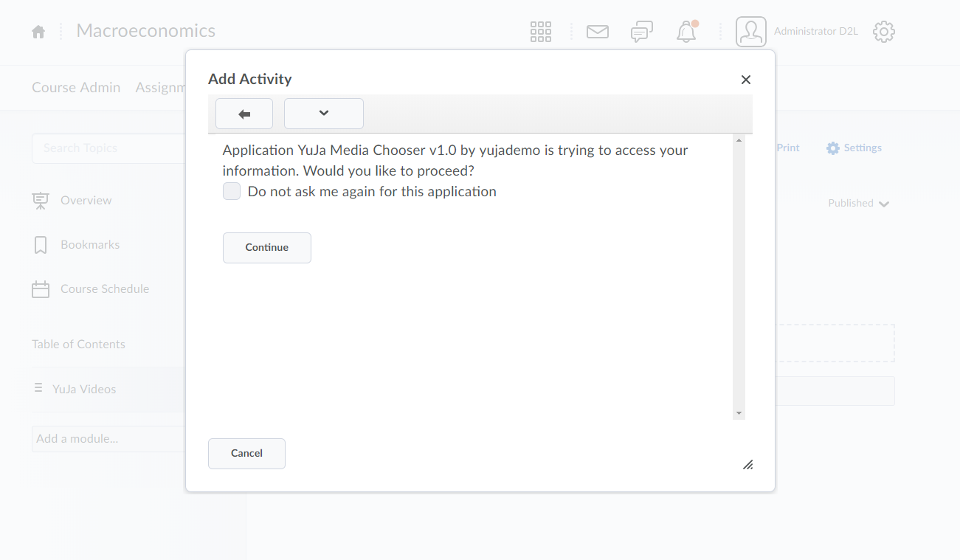Open the message alerts envelope icon

(598, 32)
